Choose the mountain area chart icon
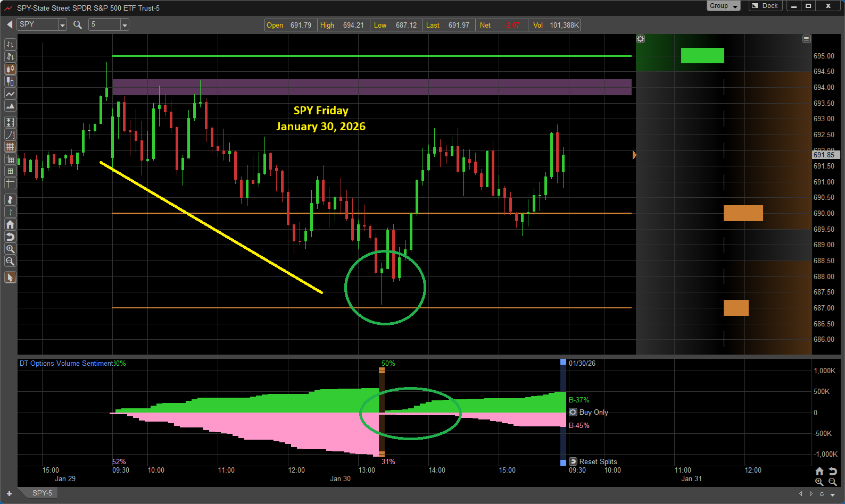Screen dimensions: 845x504 pos(10,106)
